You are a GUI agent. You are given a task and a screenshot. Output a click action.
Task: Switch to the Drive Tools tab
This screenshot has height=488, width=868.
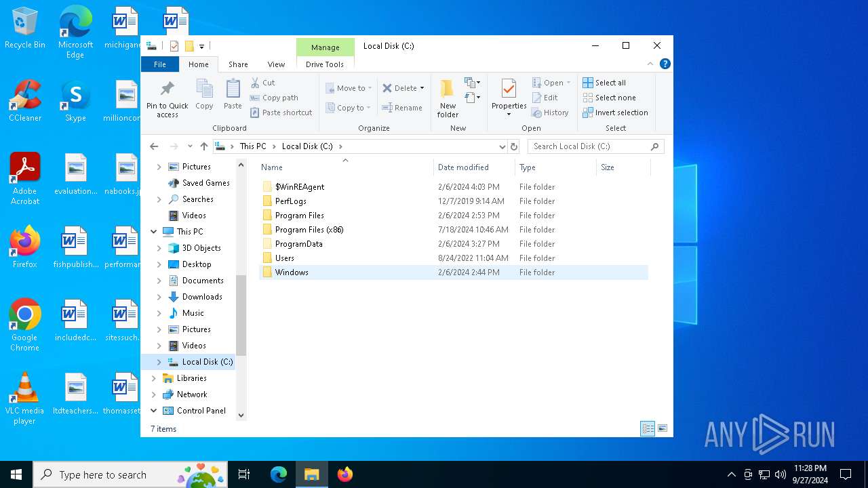click(x=325, y=64)
